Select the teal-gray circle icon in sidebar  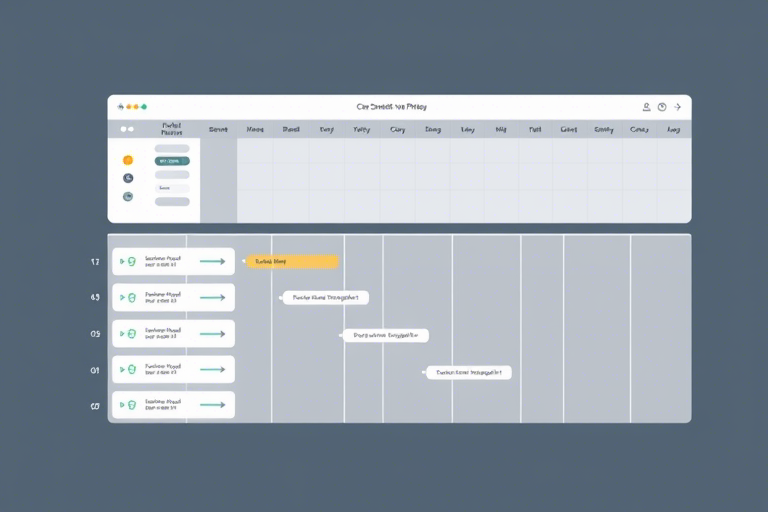tap(128, 196)
